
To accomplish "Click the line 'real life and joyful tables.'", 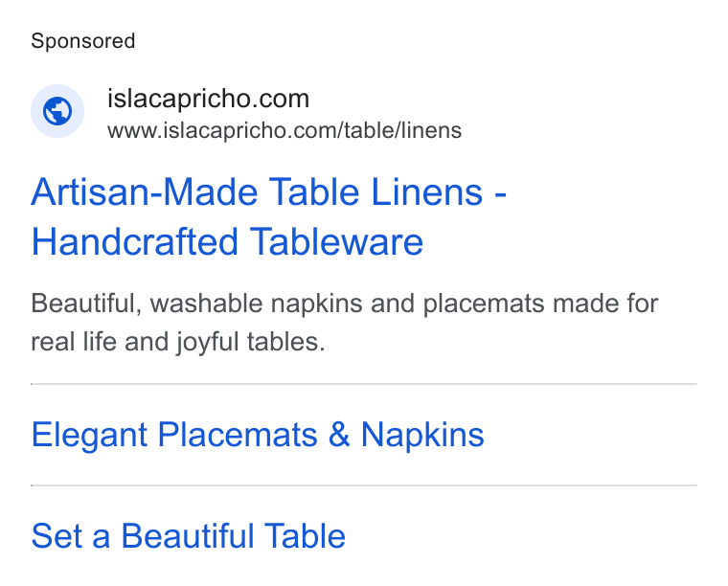I will [178, 343].
